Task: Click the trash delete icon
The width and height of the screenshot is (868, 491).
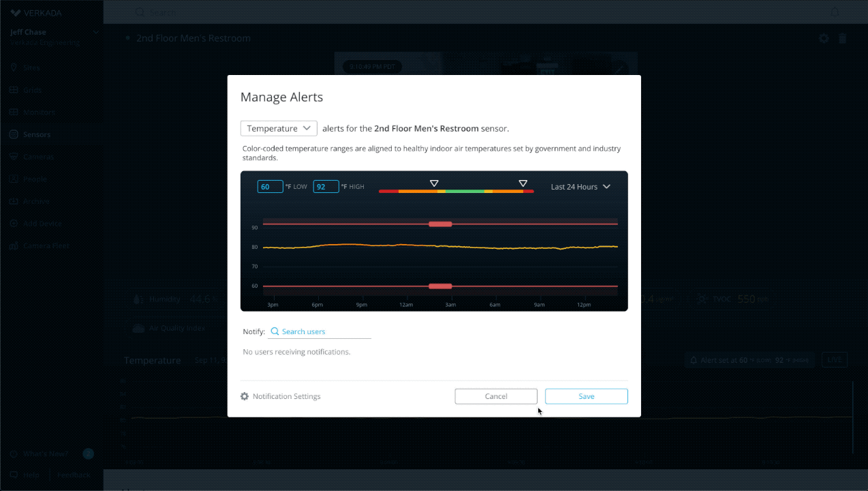Action: [x=843, y=38]
